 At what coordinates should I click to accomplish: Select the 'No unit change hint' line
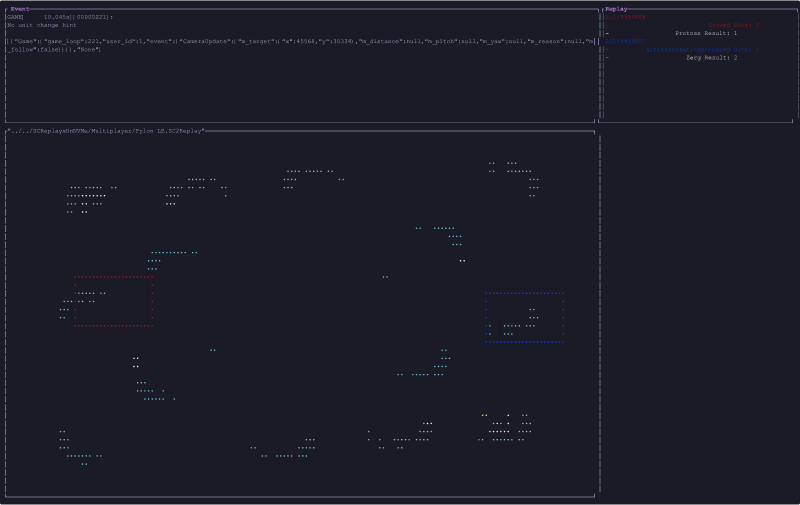pos(42,25)
